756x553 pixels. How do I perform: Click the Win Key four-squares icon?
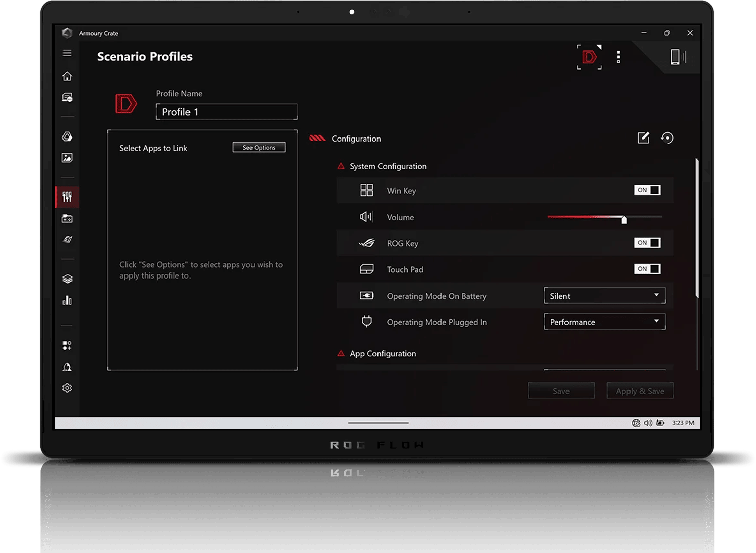367,190
